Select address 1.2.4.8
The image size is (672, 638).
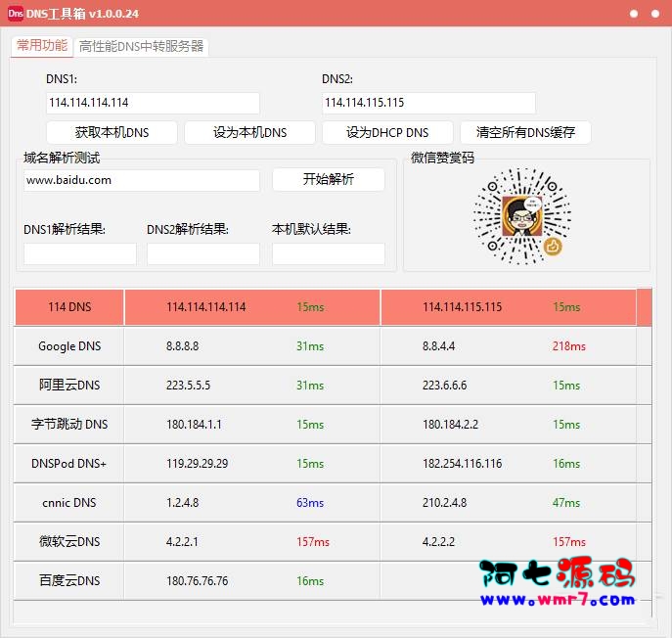(183, 503)
